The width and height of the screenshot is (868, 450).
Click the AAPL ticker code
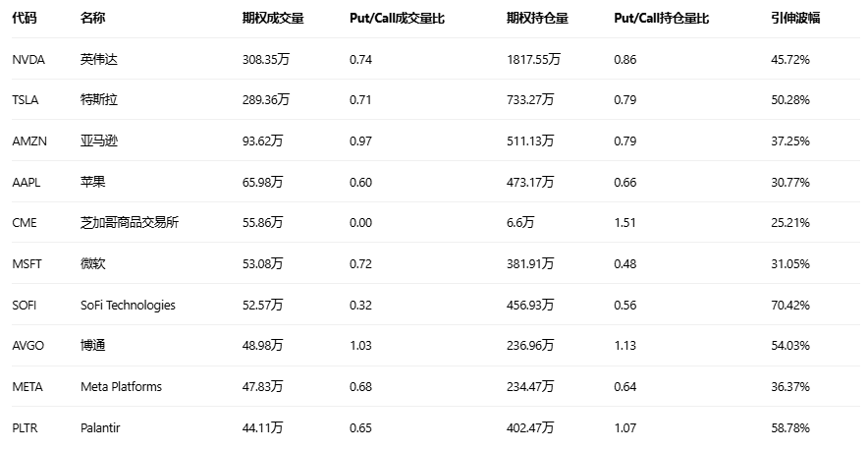click(27, 182)
